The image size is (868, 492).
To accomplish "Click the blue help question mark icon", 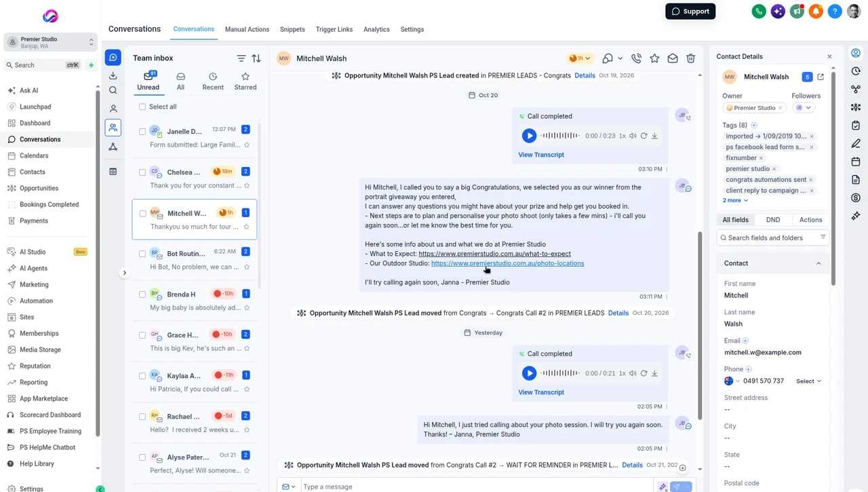I will 835,12.
